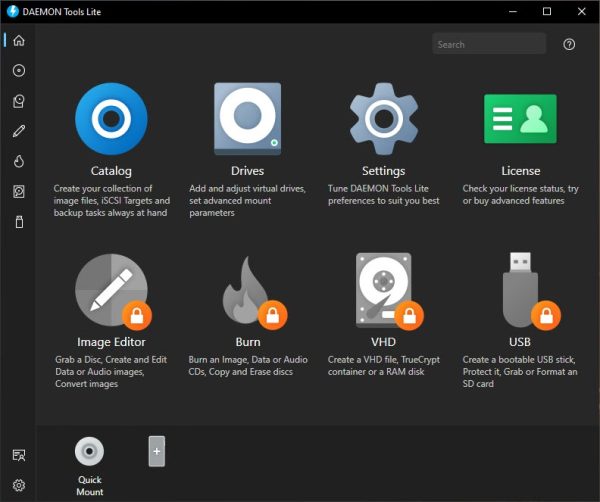Click orange lock badge on VHD
Viewport: 600px width, 502px height.
click(x=409, y=316)
